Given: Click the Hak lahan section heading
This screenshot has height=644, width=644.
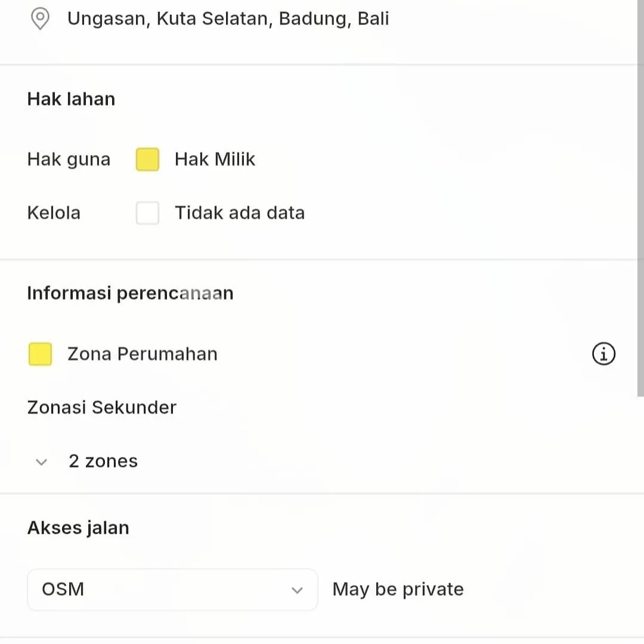Looking at the screenshot, I should 71,99.
